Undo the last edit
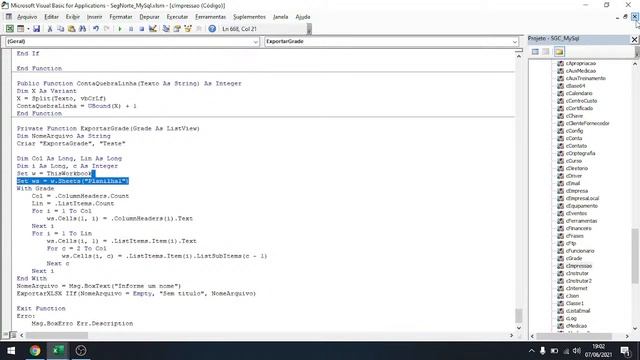The height and width of the screenshot is (360, 640). (96, 29)
